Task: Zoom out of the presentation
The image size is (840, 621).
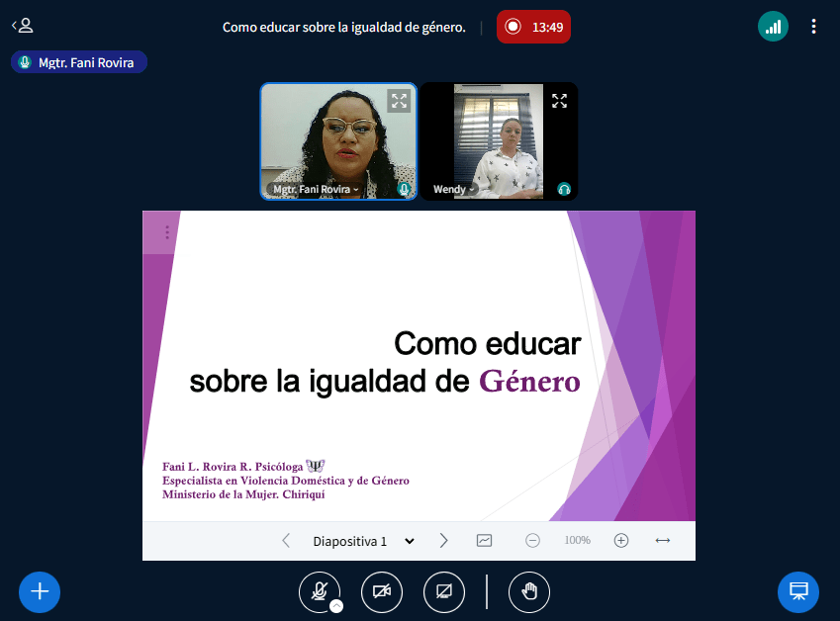Action: coord(532,541)
